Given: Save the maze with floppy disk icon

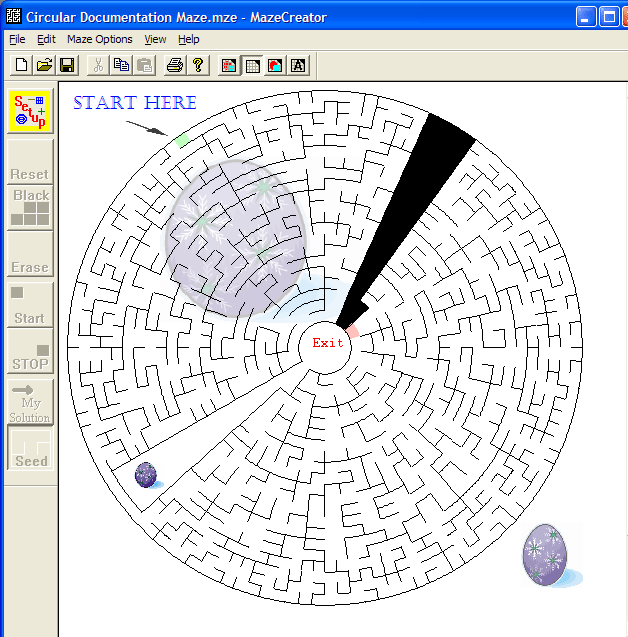Looking at the screenshot, I should [x=67, y=65].
